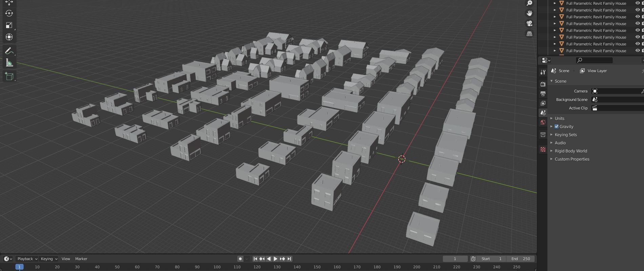Click frame 100 on the timeline ruler
Image resolution: width=644 pixels, height=271 pixels.
pos(217,267)
